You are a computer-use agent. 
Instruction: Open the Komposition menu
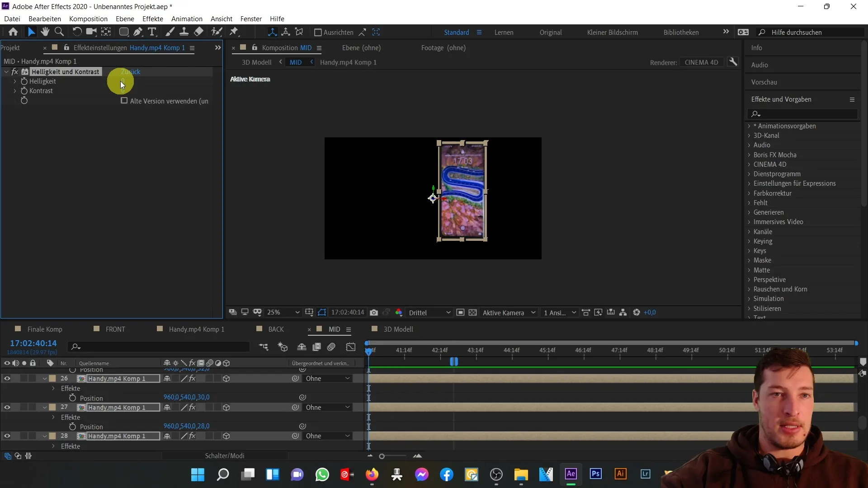point(88,19)
